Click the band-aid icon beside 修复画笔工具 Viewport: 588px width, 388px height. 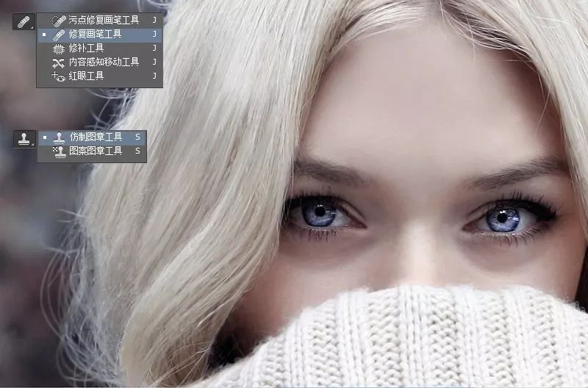pos(59,35)
